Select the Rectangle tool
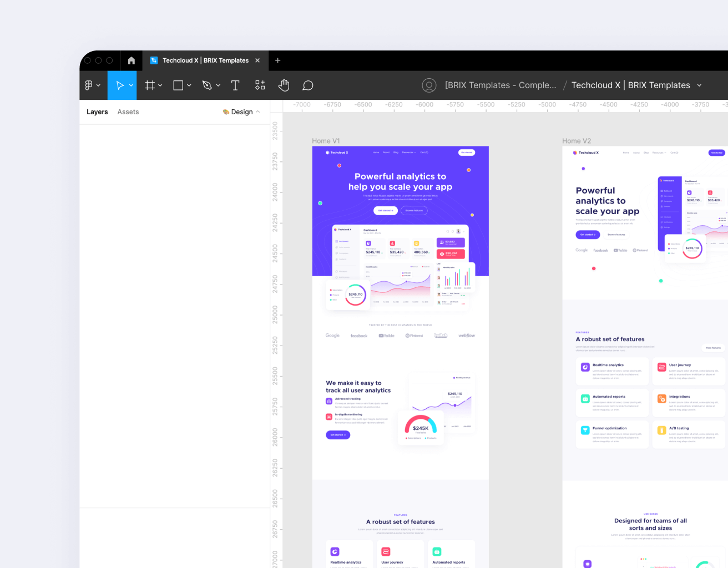 (178, 85)
